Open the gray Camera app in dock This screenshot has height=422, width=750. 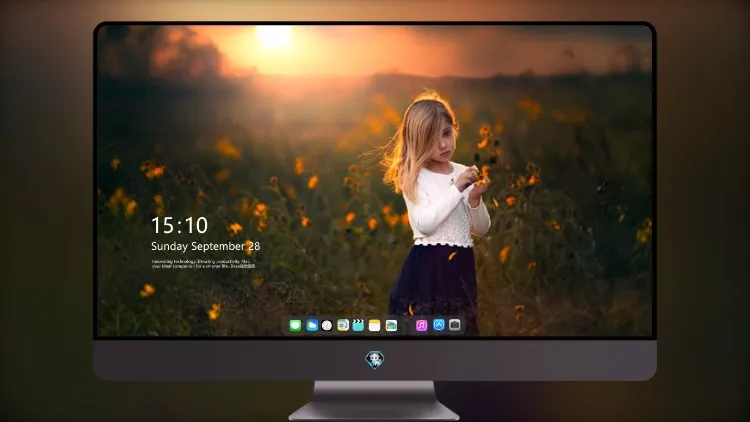[455, 325]
